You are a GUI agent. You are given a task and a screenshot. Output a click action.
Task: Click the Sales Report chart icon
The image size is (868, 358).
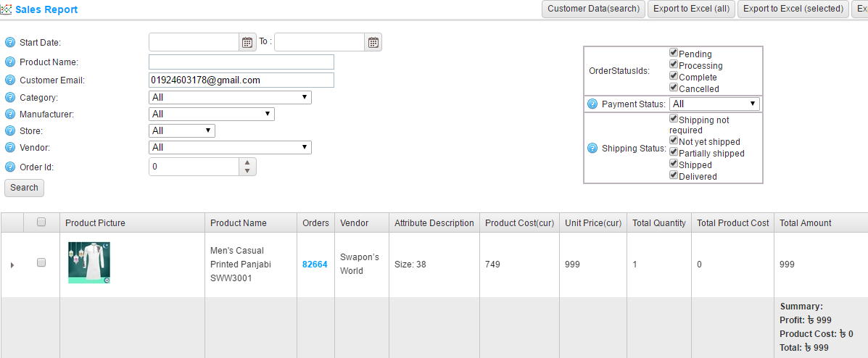pos(6,9)
